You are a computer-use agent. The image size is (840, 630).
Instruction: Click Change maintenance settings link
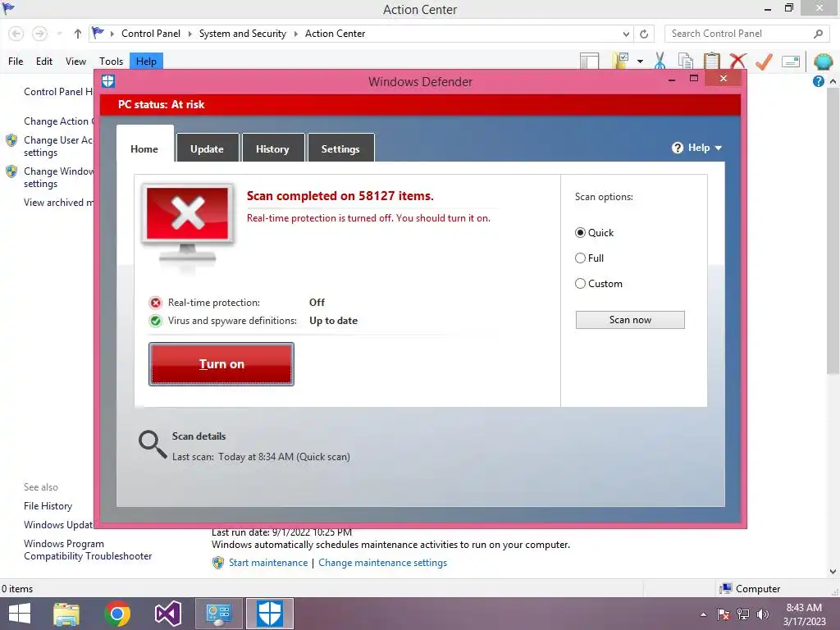click(x=382, y=563)
